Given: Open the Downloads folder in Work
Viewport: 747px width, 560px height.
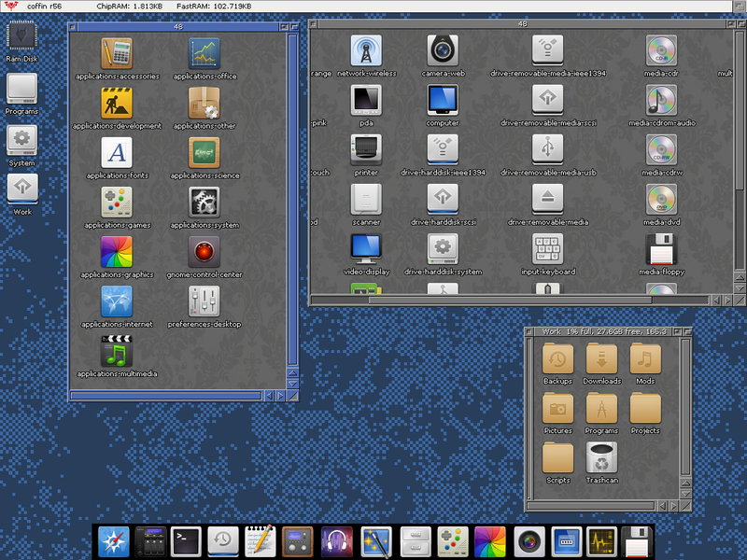Looking at the screenshot, I should (x=601, y=358).
